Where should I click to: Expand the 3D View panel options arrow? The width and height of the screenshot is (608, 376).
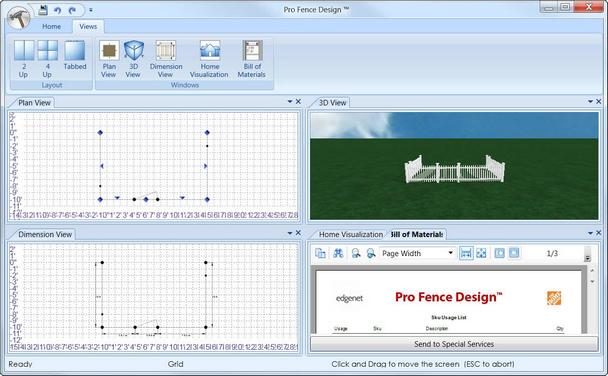590,102
